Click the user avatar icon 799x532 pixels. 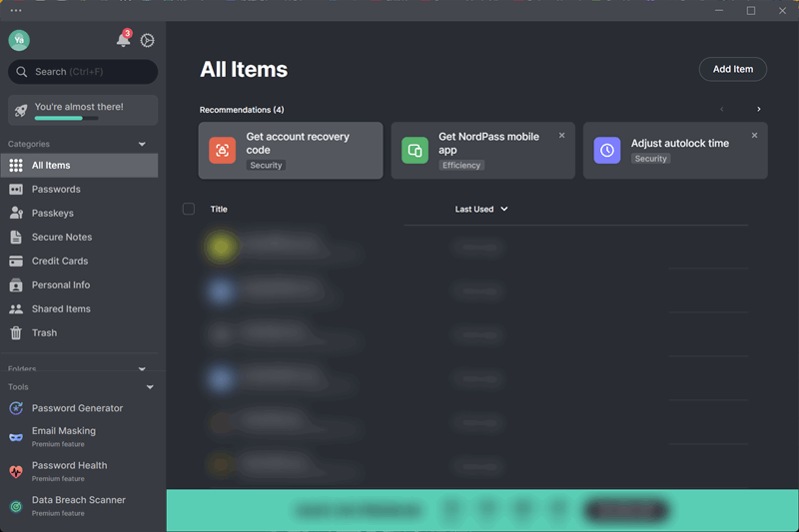coord(19,40)
